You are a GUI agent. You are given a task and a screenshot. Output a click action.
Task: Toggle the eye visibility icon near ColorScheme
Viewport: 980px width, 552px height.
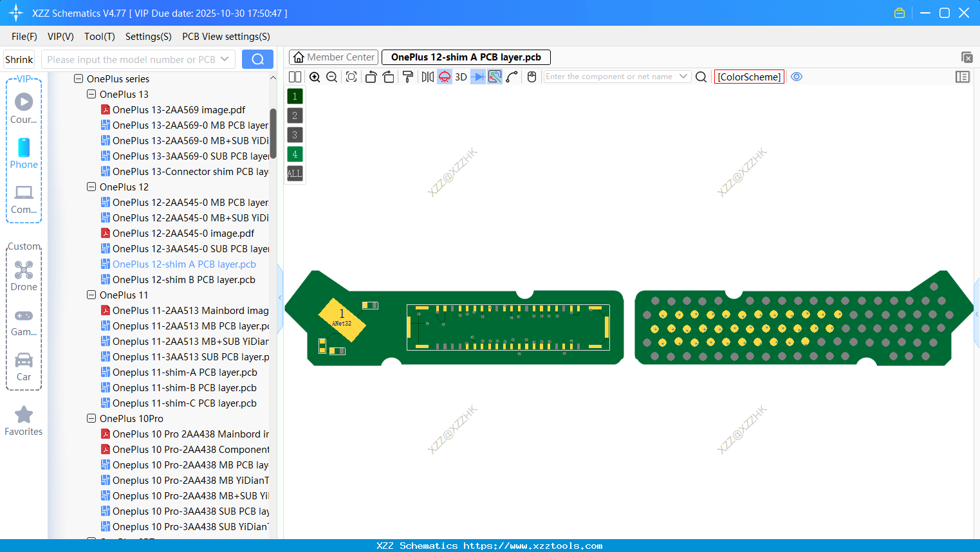(x=797, y=77)
